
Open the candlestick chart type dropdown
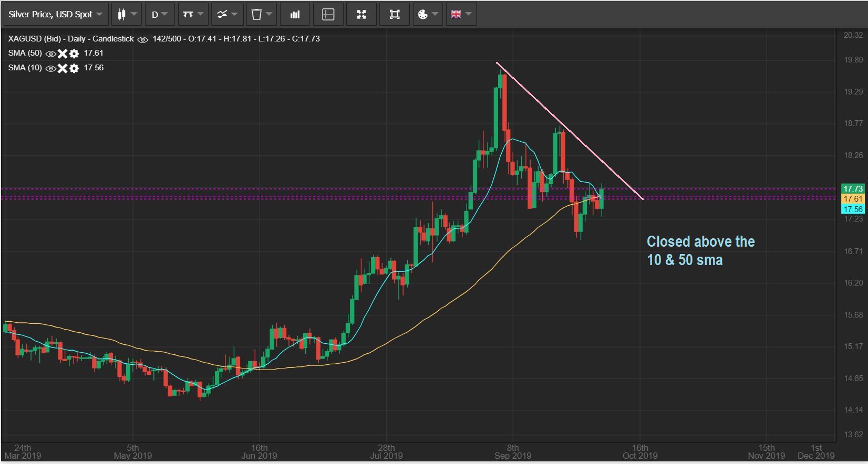127,14
